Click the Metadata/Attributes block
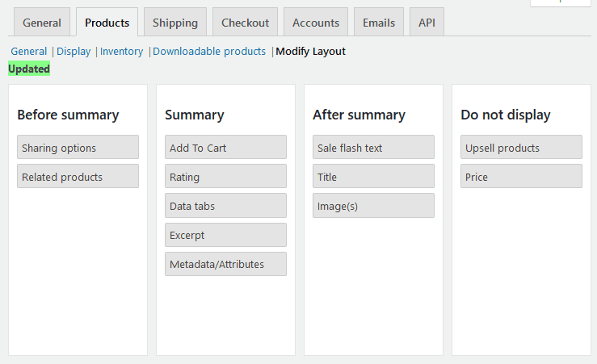Viewport: 597px width, 364px height. point(225,264)
